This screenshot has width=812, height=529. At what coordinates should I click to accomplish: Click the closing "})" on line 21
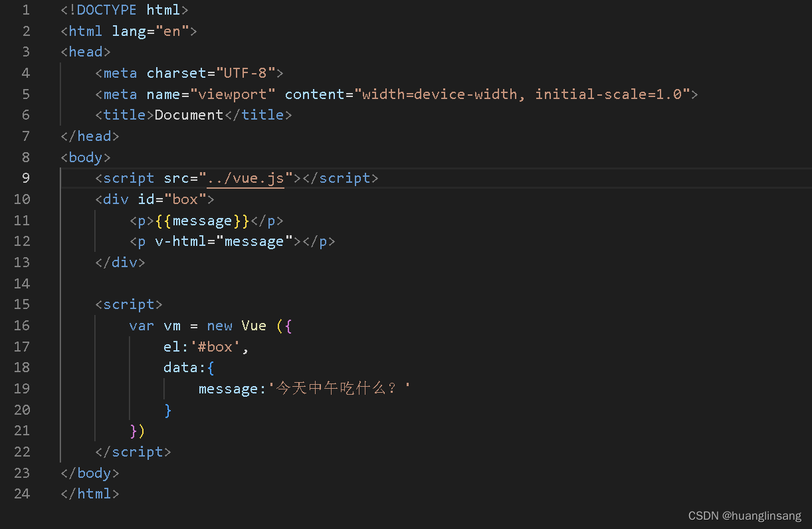[138, 431]
